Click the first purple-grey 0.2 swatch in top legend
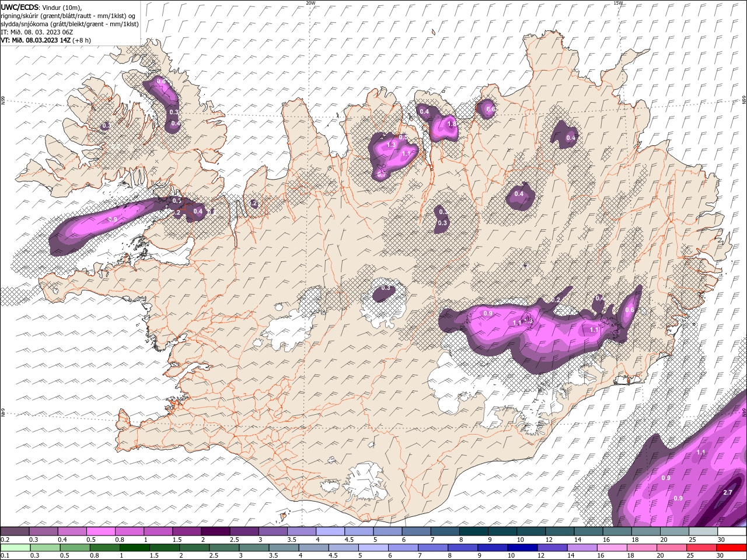This screenshot has width=747, height=560. click(x=15, y=531)
